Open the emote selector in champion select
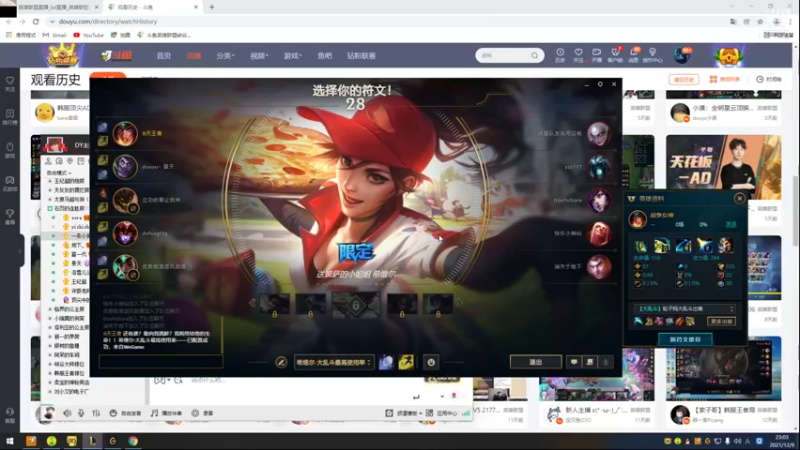This screenshot has height=450, width=800. 431,362
